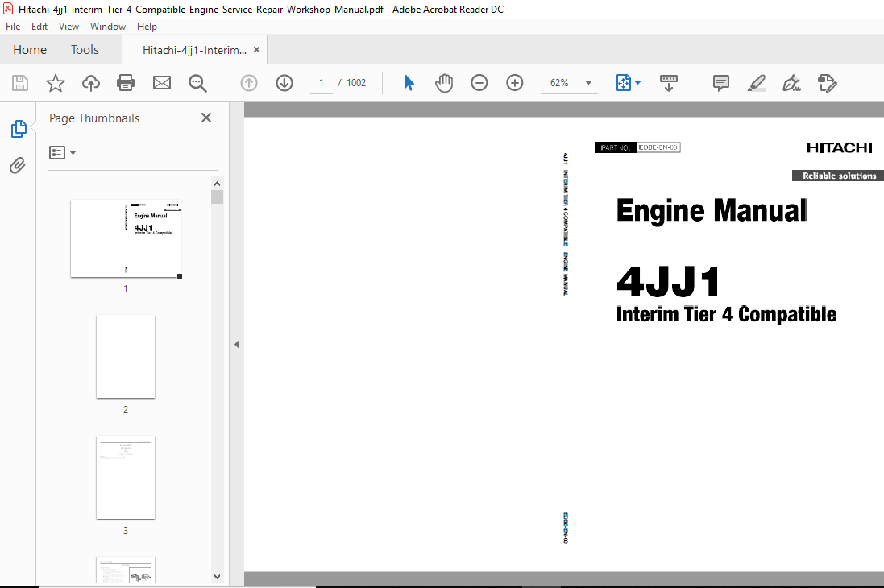Open Page Thumbnails sidebar icon
Image resolution: width=884 pixels, height=588 pixels.
19,129
